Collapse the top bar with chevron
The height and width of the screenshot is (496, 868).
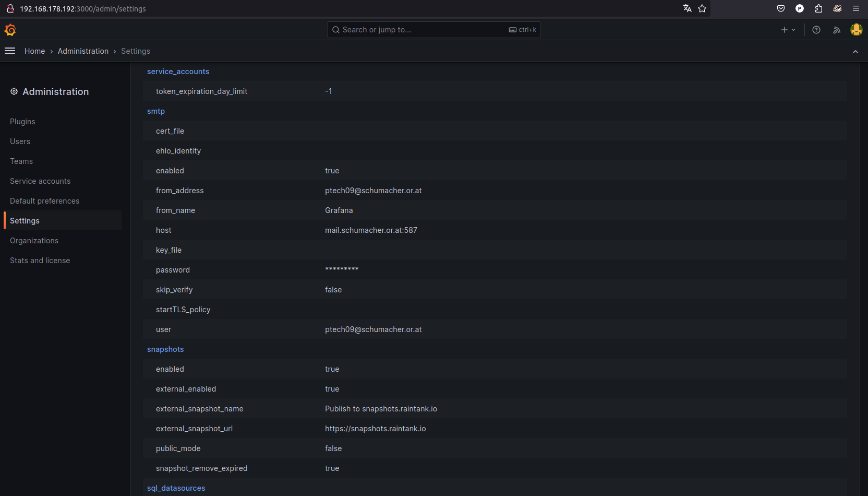(855, 51)
